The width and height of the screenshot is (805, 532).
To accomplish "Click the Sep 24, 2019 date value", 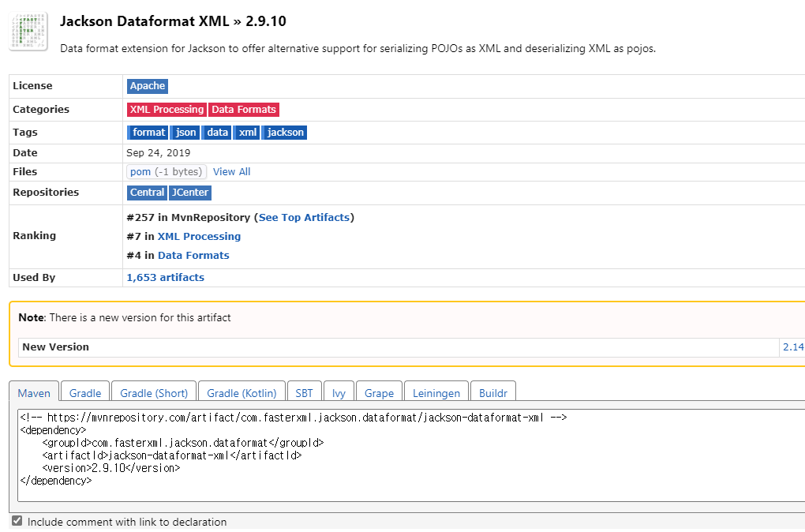I will pos(158,153).
